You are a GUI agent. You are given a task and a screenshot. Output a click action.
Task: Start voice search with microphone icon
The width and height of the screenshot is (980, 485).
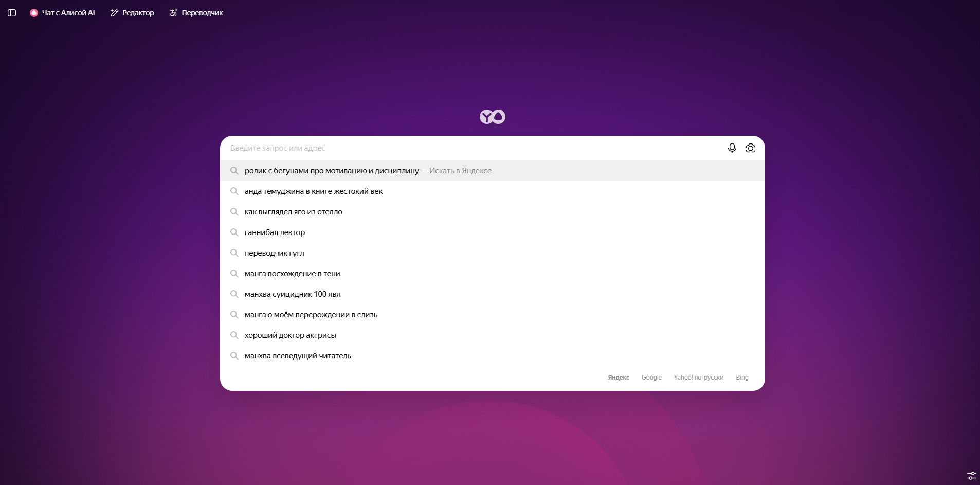tap(732, 148)
